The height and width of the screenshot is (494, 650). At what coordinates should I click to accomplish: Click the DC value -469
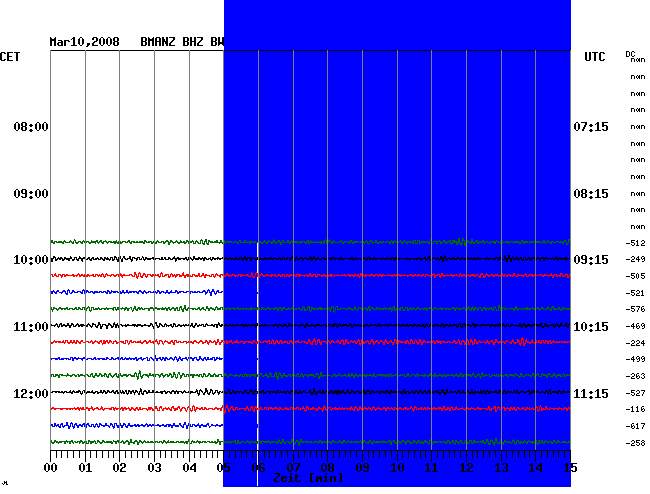[635, 326]
